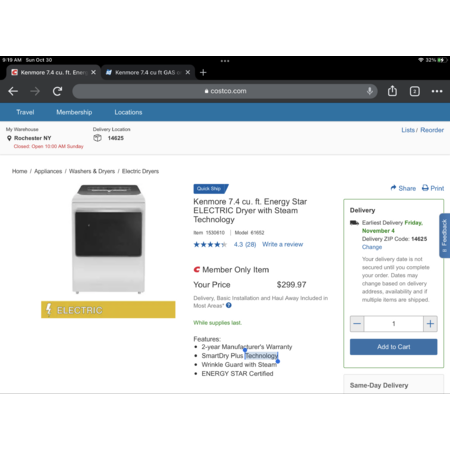
Task: Open the Membership menu item
Action: [x=74, y=112]
